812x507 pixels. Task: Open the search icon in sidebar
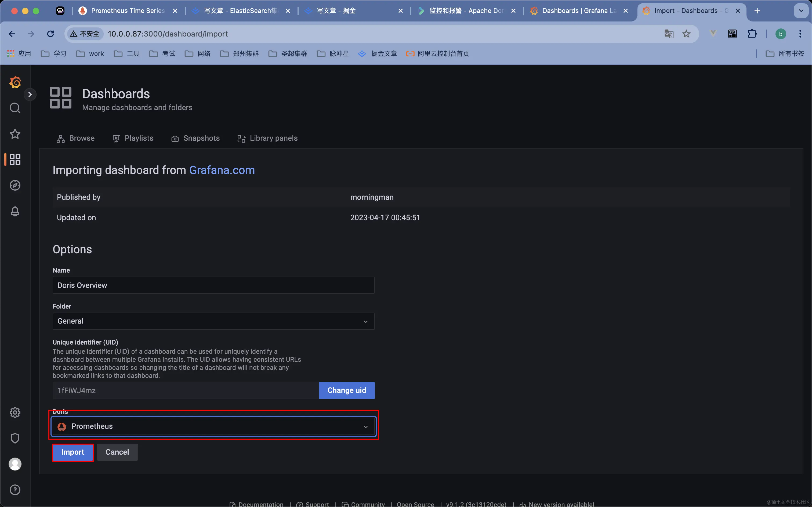[15, 108]
